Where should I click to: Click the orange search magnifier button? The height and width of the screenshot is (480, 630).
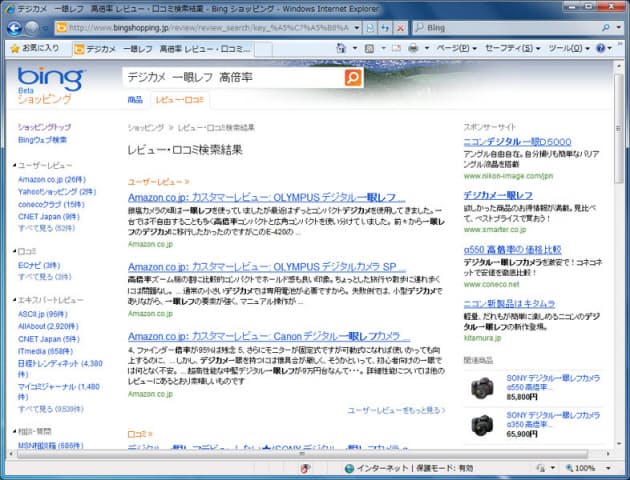pos(353,78)
